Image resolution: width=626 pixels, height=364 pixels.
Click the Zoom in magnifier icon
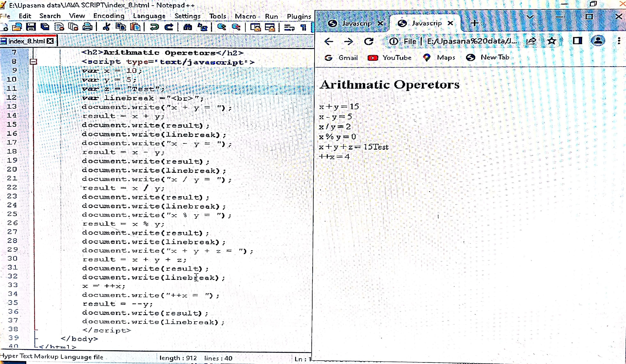(221, 27)
